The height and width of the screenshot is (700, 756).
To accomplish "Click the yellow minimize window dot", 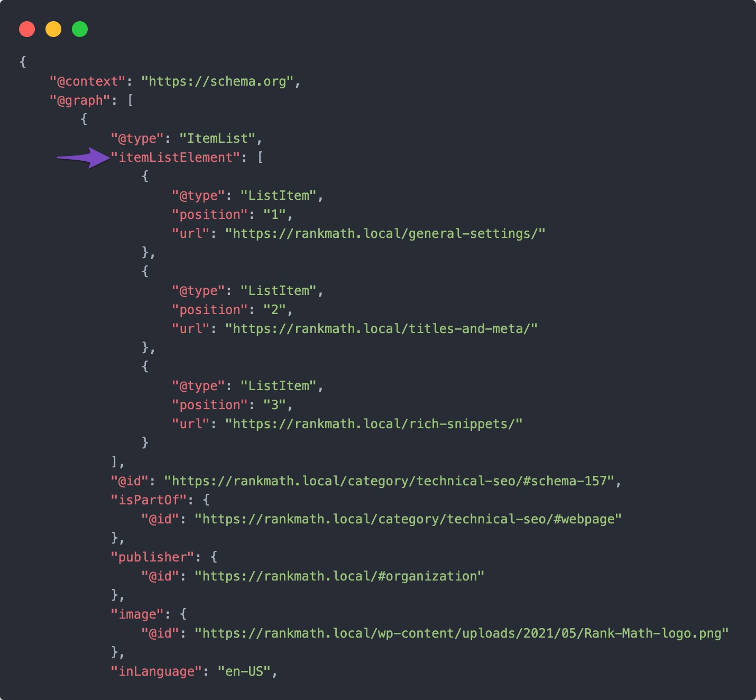I will pyautogui.click(x=53, y=29).
